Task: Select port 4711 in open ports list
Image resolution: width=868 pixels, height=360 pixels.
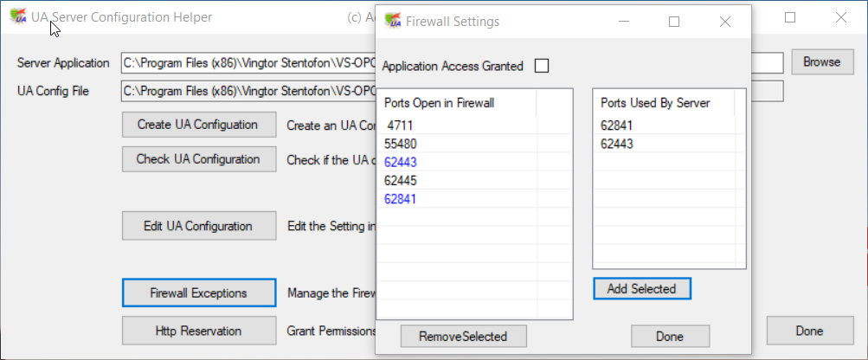Action: 400,125
